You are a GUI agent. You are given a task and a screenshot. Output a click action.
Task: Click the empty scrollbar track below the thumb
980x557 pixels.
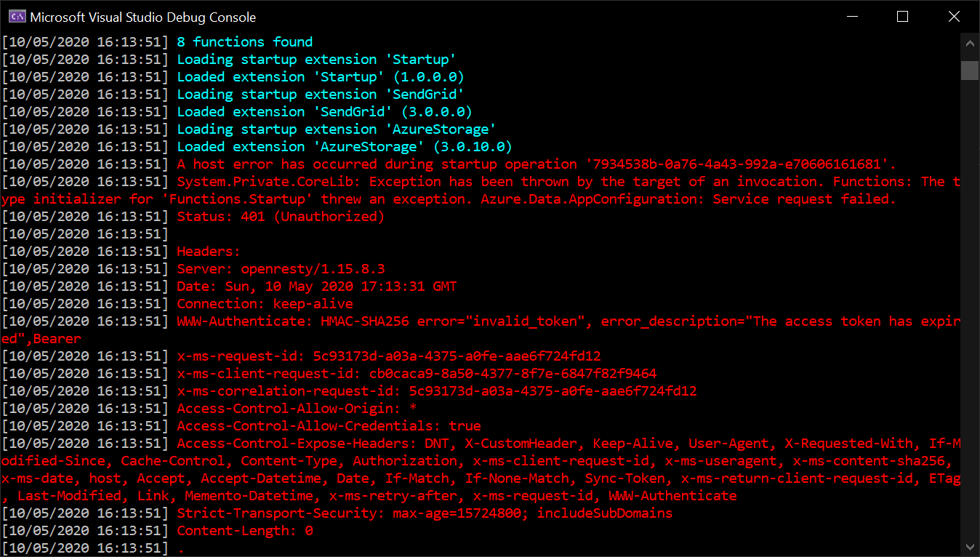point(970,305)
